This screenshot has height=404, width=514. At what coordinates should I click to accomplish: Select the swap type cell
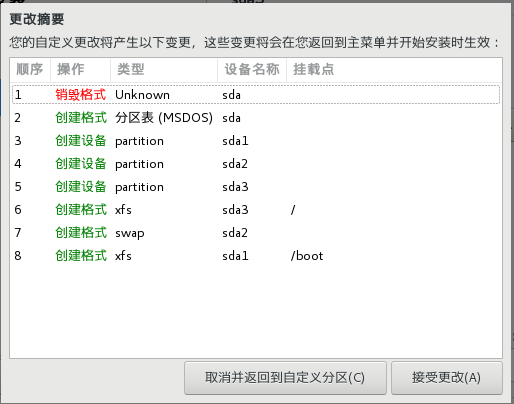[130, 233]
